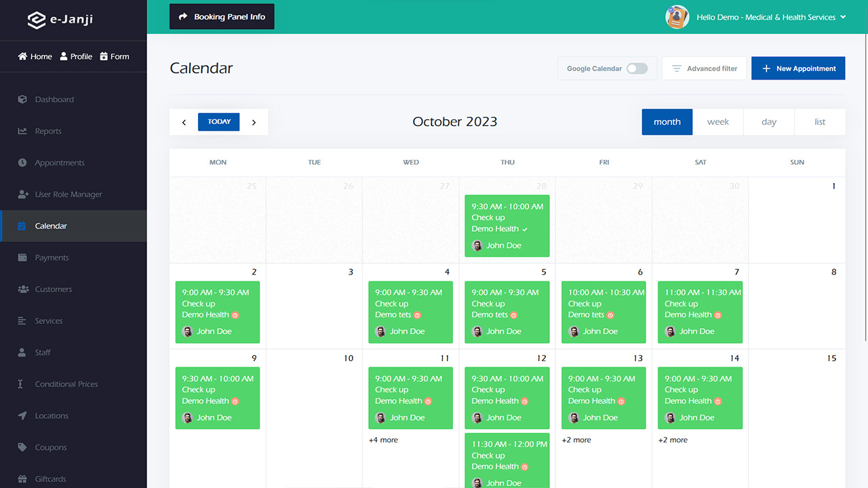868x488 pixels.
Task: Go to next month arrow
Action: point(254,122)
